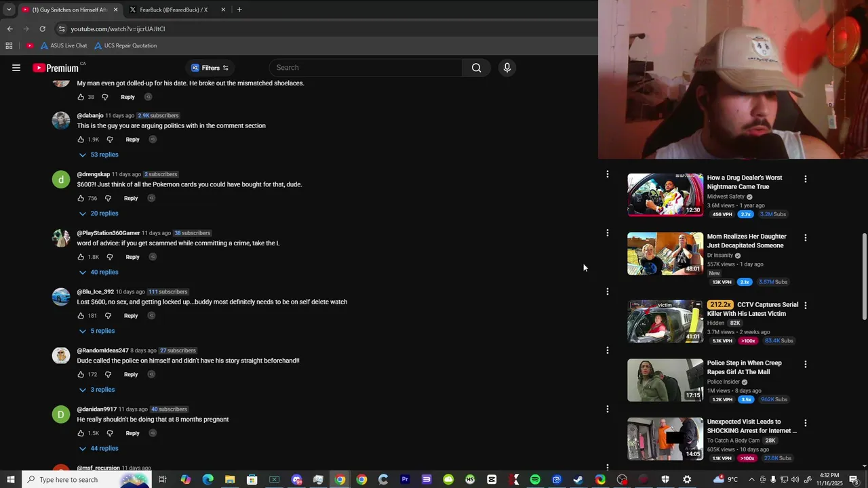Open options menu for @PlayStation360Gamer comment
The image size is (868, 488).
(608, 233)
